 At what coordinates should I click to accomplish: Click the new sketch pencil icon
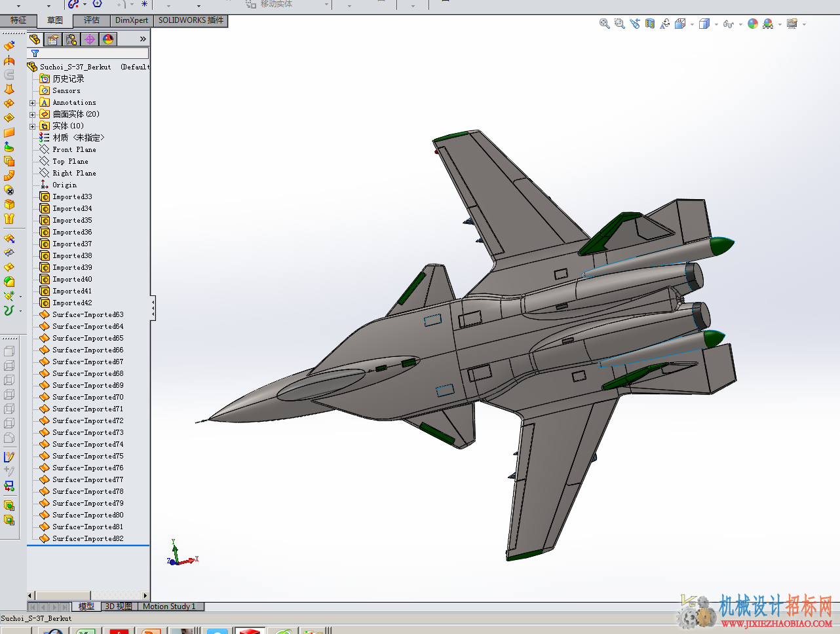9,457
